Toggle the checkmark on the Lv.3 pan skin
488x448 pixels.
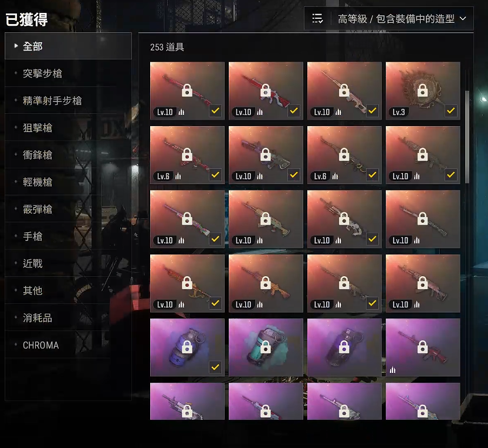click(451, 111)
